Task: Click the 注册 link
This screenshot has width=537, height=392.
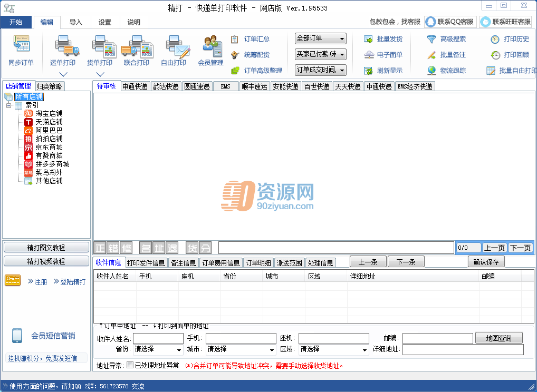Action: (x=37, y=282)
